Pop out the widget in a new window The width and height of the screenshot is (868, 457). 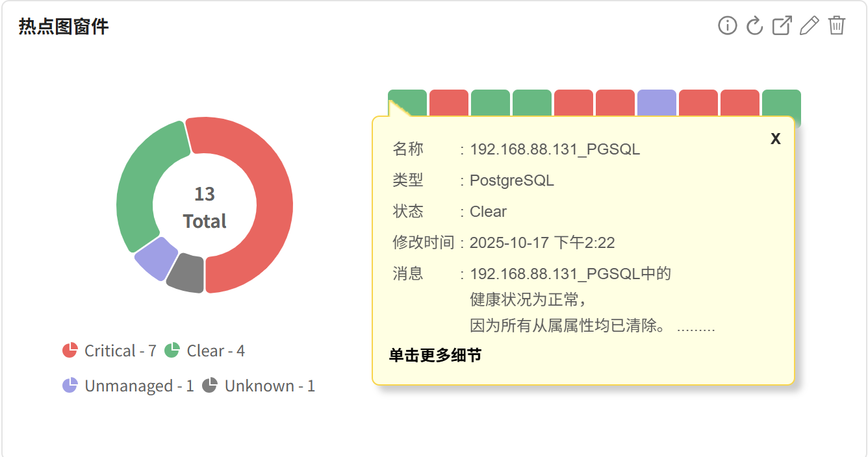pos(782,25)
